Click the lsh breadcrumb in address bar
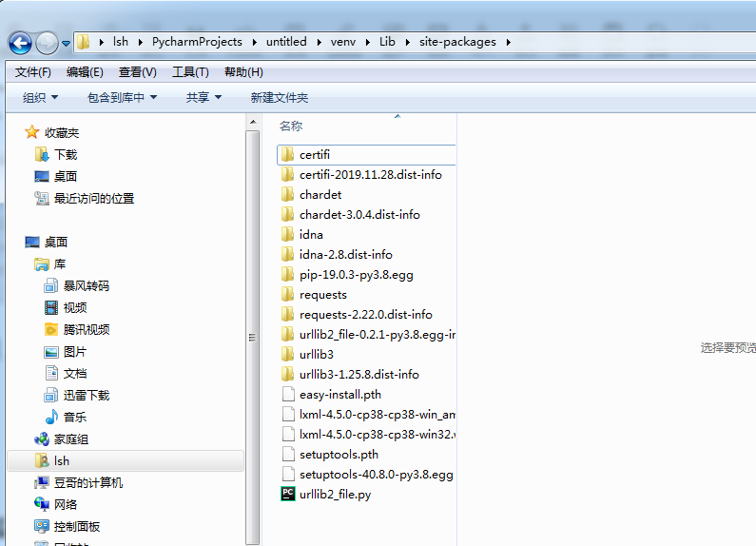 pos(121,42)
